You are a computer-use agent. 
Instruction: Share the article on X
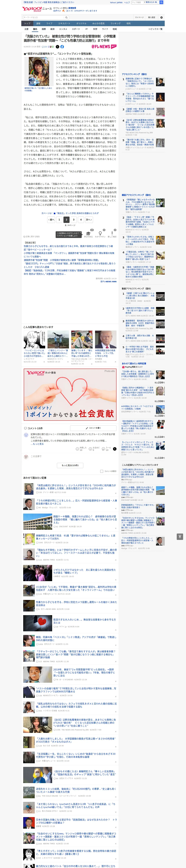pyautogui.click(x=57, y=47)
